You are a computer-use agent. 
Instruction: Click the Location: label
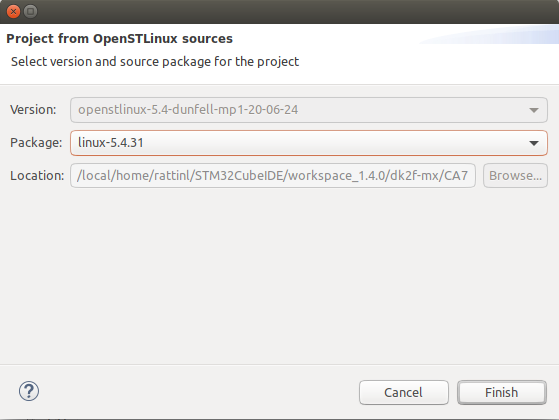(x=37, y=175)
